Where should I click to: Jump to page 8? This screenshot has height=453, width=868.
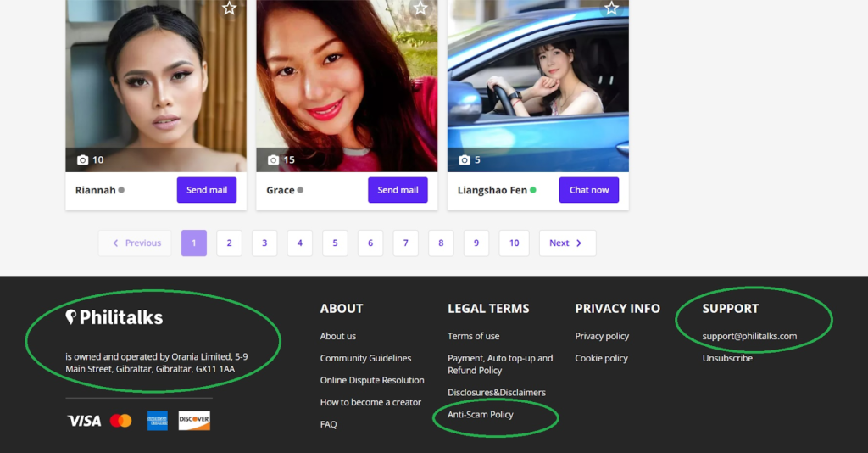(x=441, y=243)
